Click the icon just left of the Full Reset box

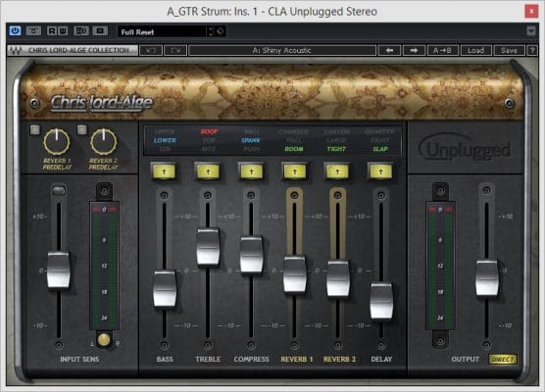(x=100, y=31)
